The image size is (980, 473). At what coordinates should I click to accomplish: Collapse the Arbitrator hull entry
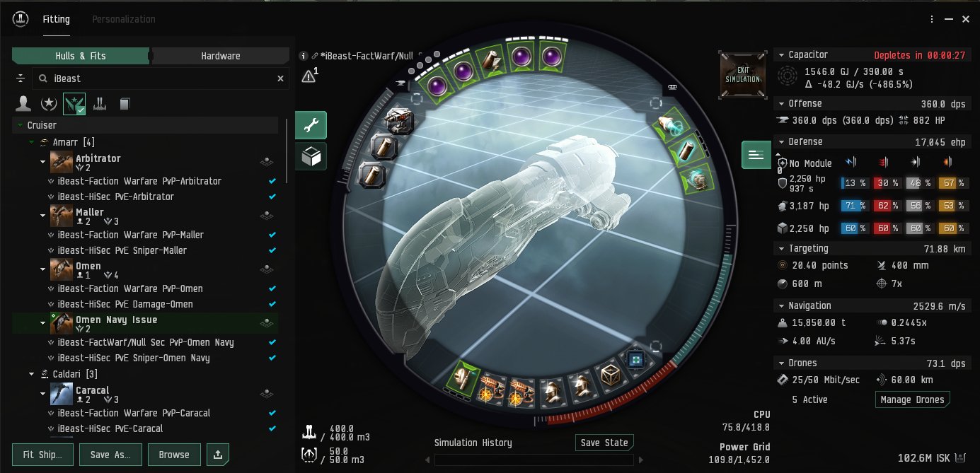pos(43,162)
